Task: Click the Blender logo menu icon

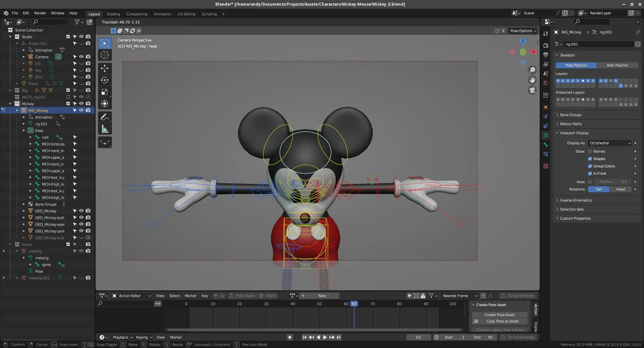Action: (6, 13)
